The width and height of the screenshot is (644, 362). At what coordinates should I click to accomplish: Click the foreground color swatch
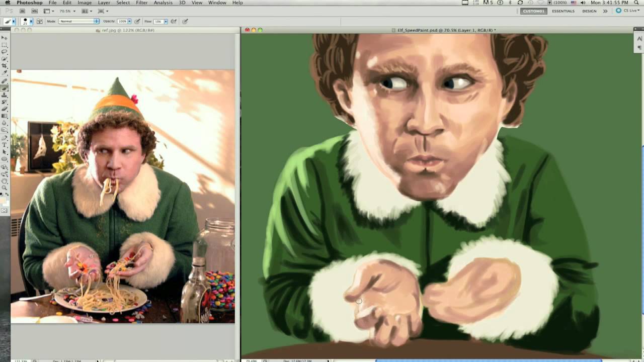pyautogui.click(x=3, y=201)
